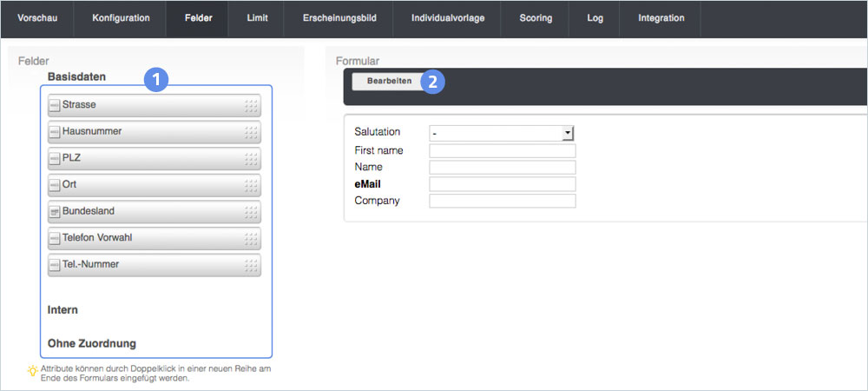Expand the Ohne Zuordnung group

point(91,343)
